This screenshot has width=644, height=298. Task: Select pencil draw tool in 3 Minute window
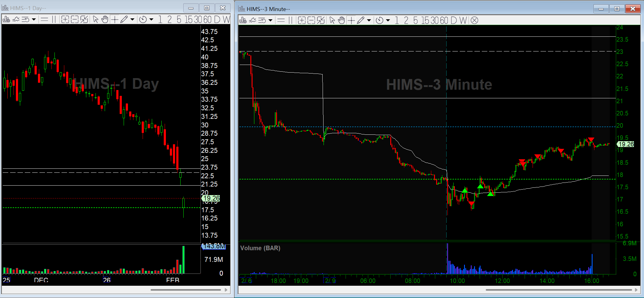tap(361, 20)
